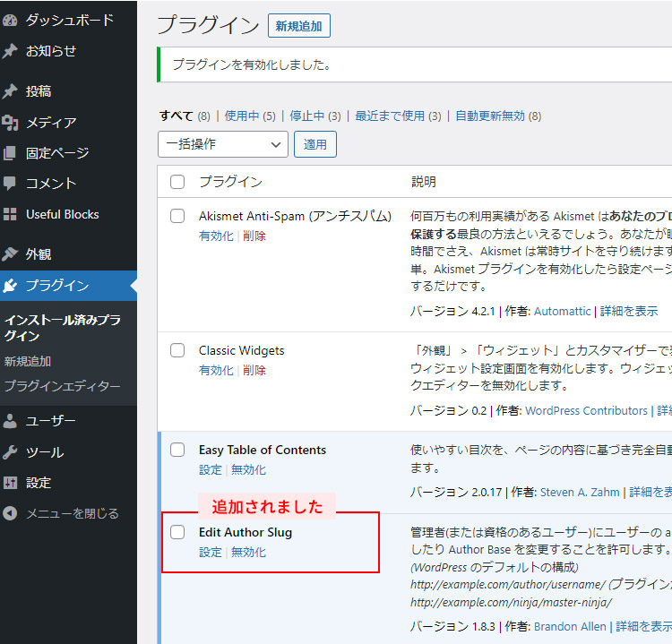Open 設定 menu in sidebar
Viewport: 672px width, 644px height.
[x=39, y=483]
